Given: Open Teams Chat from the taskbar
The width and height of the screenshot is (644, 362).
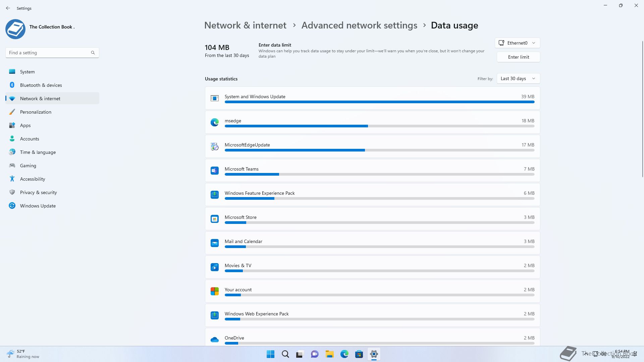Looking at the screenshot, I should [x=315, y=354].
